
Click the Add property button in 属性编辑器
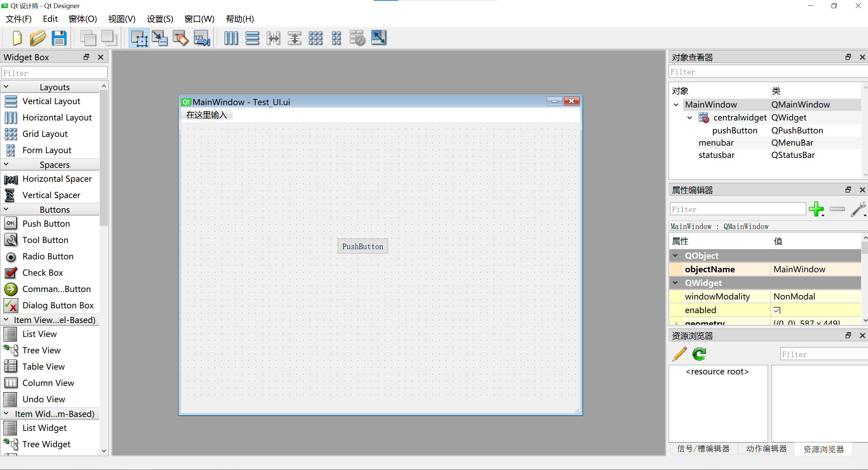click(x=817, y=208)
